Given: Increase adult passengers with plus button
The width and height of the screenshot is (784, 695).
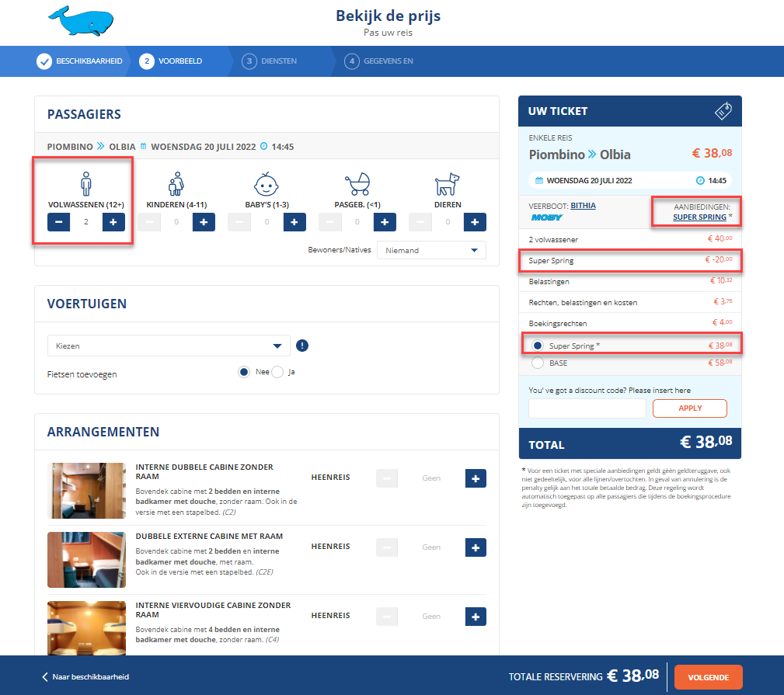Looking at the screenshot, I should click(x=113, y=222).
